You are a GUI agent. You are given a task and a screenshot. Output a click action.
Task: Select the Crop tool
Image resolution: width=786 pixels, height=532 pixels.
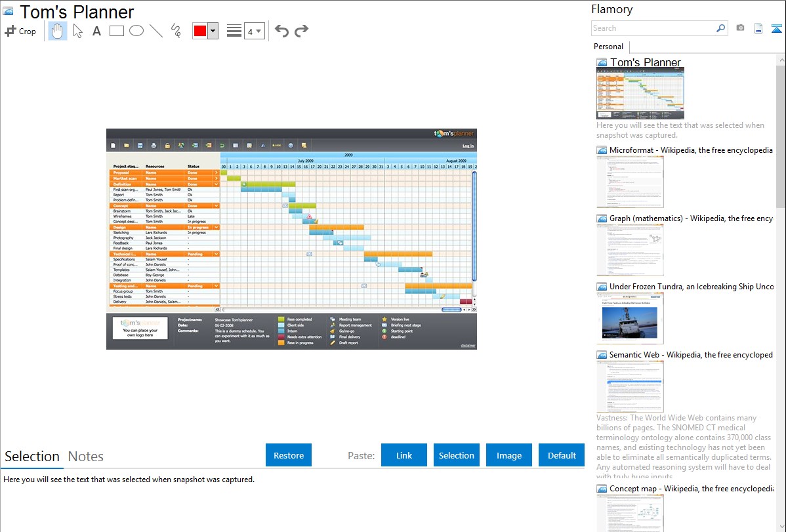click(20, 31)
